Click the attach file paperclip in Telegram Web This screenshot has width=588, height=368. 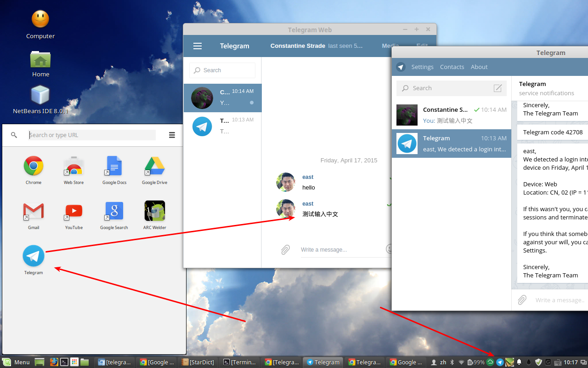[x=285, y=249]
